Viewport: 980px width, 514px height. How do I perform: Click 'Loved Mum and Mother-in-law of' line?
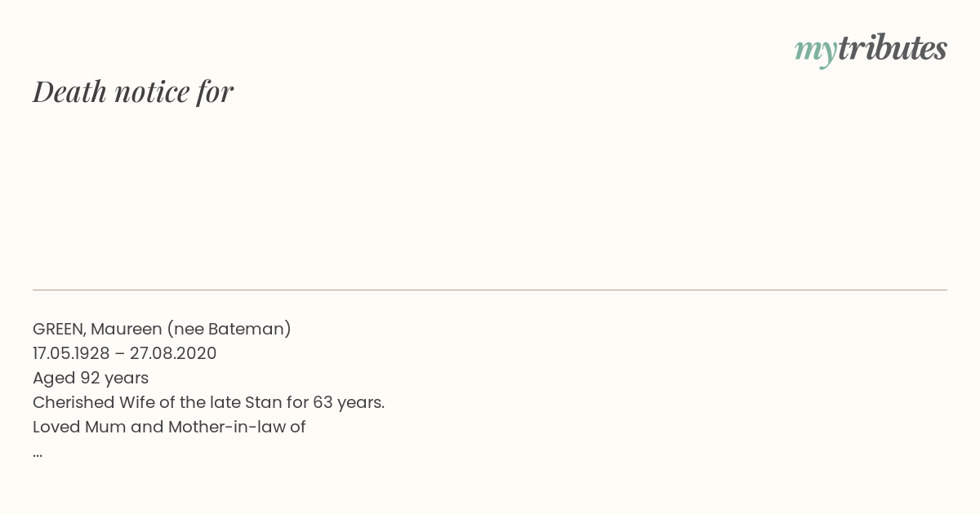pyautogui.click(x=169, y=427)
